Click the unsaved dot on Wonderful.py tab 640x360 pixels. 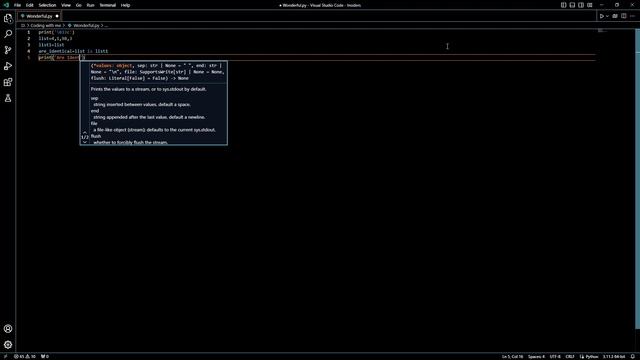click(57, 16)
